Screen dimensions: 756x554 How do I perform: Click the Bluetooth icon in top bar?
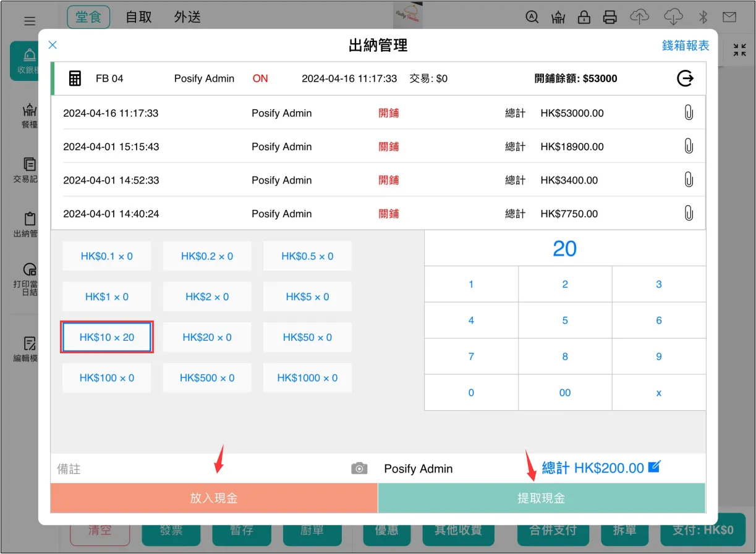click(703, 17)
